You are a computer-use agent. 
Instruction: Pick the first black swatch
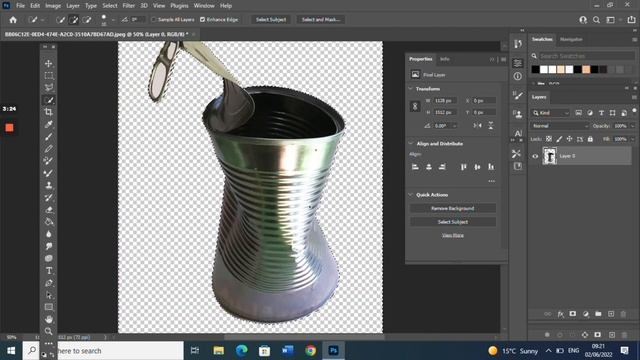535,69
